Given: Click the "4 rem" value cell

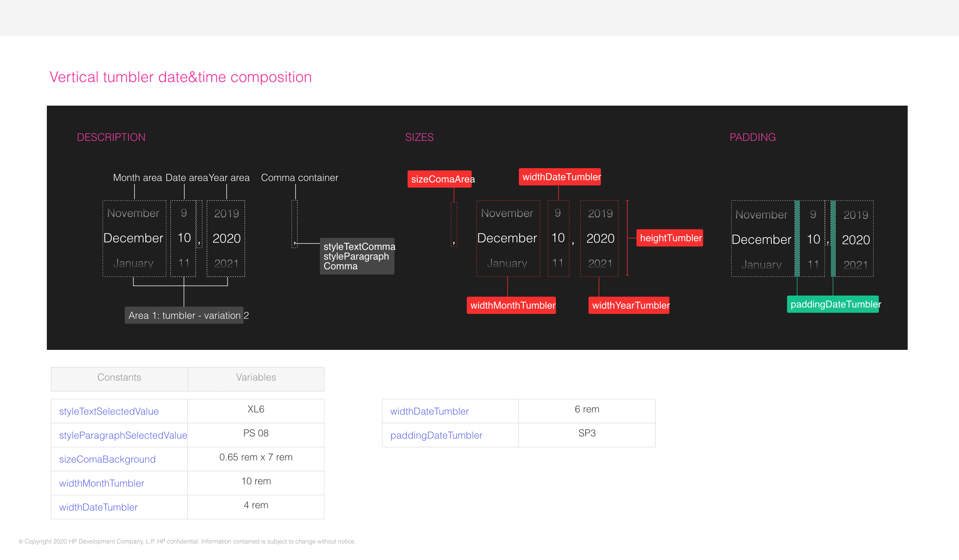Looking at the screenshot, I should pos(256,507).
